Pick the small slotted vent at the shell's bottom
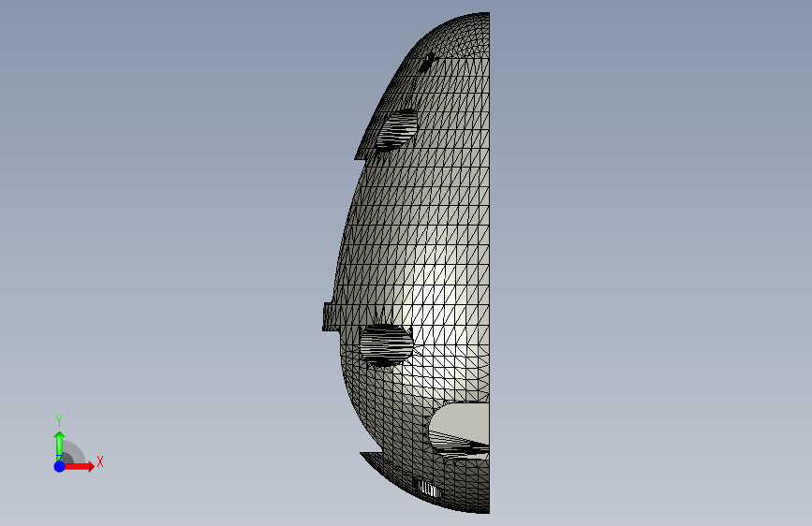The width and height of the screenshot is (812, 526). tap(428, 489)
